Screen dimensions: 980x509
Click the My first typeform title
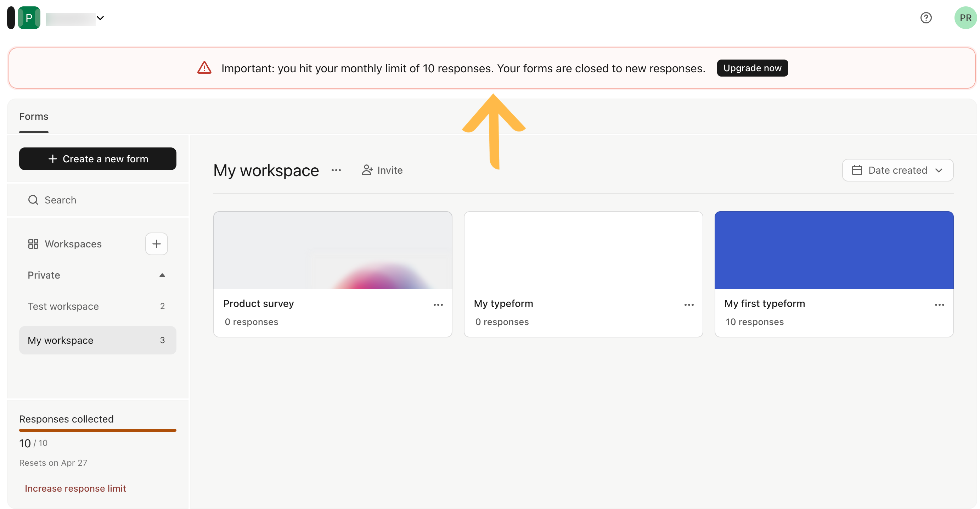pos(765,304)
